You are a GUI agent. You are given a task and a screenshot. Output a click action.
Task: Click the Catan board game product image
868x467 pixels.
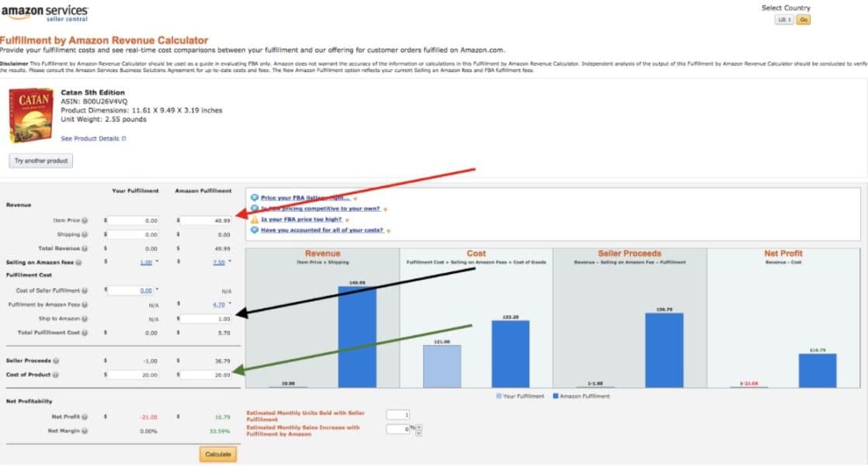point(31,116)
